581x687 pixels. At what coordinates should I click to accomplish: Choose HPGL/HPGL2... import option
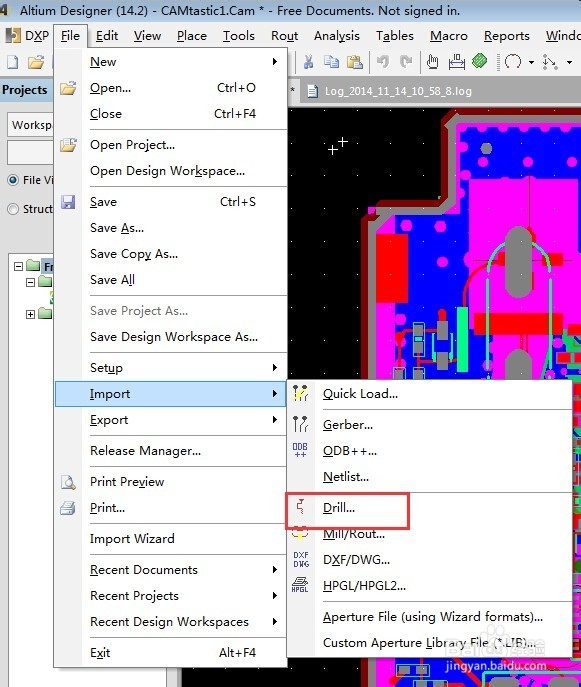pyautogui.click(x=430, y=586)
